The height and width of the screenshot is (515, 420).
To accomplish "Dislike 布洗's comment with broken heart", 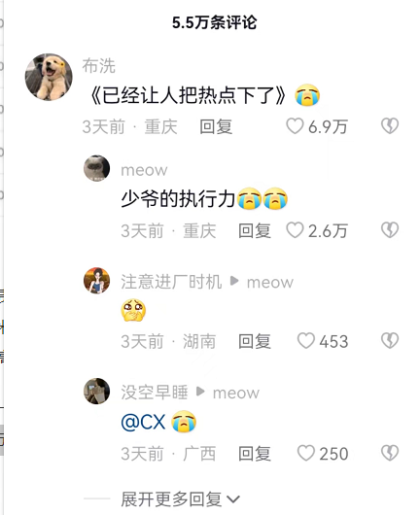I will click(x=390, y=126).
